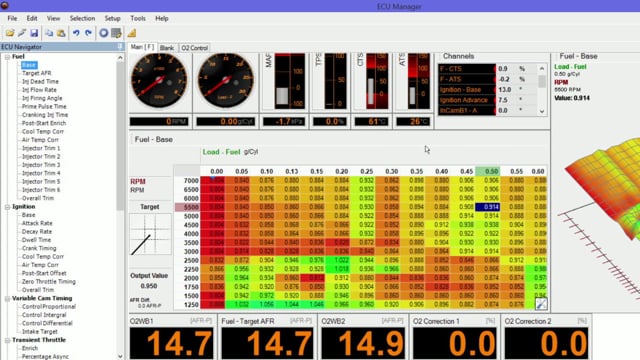Image resolution: width=640 pixels, height=360 pixels.
Task: Select Cranking Inj Time item
Action: coord(45,115)
